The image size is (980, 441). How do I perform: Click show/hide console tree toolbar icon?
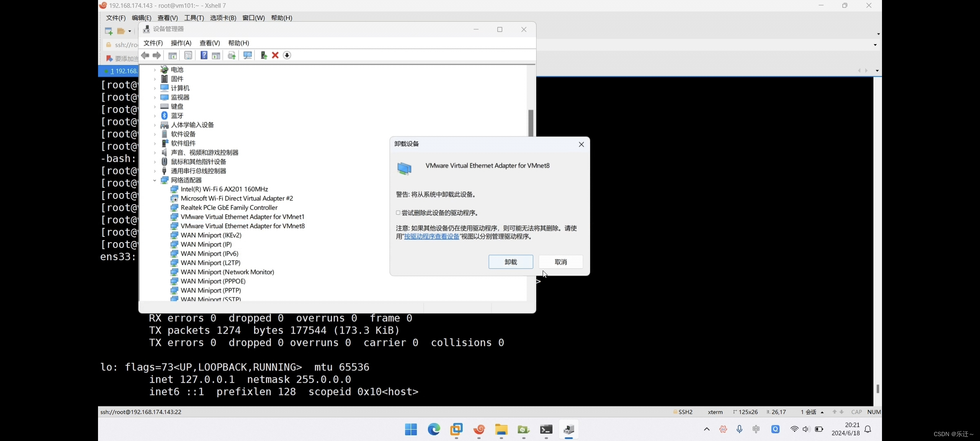(x=173, y=56)
